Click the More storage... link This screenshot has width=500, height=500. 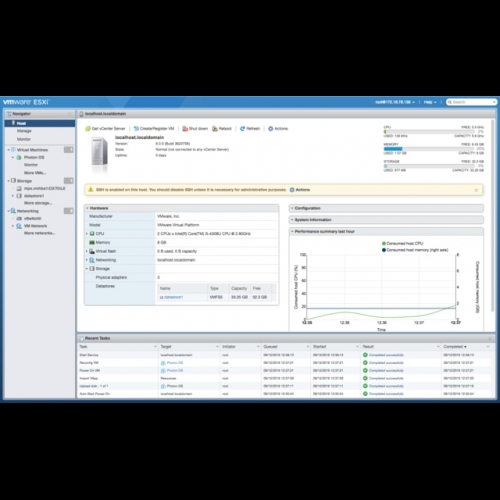tap(38, 203)
